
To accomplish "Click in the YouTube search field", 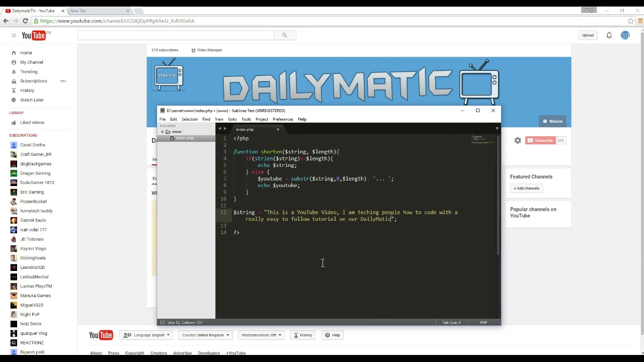I will click(x=176, y=35).
